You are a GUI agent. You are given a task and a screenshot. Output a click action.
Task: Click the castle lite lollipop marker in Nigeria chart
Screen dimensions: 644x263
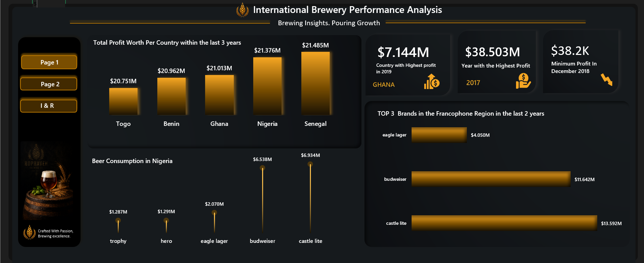[310, 164]
